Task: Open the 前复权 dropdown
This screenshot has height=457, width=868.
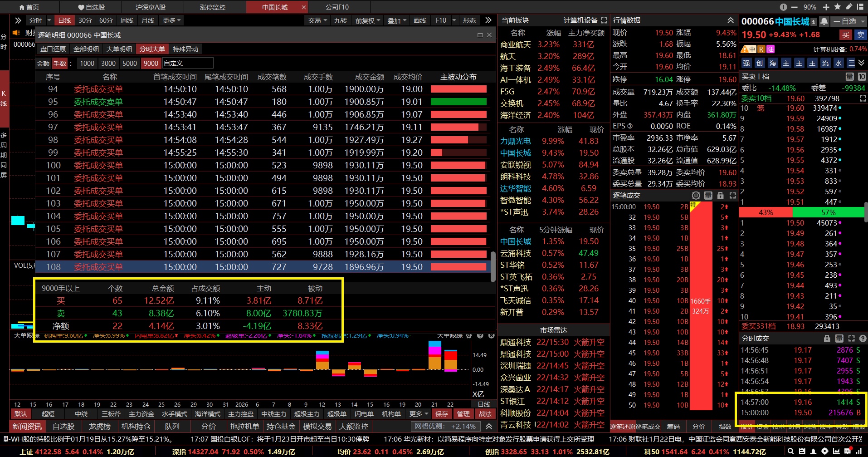Action: tap(367, 20)
